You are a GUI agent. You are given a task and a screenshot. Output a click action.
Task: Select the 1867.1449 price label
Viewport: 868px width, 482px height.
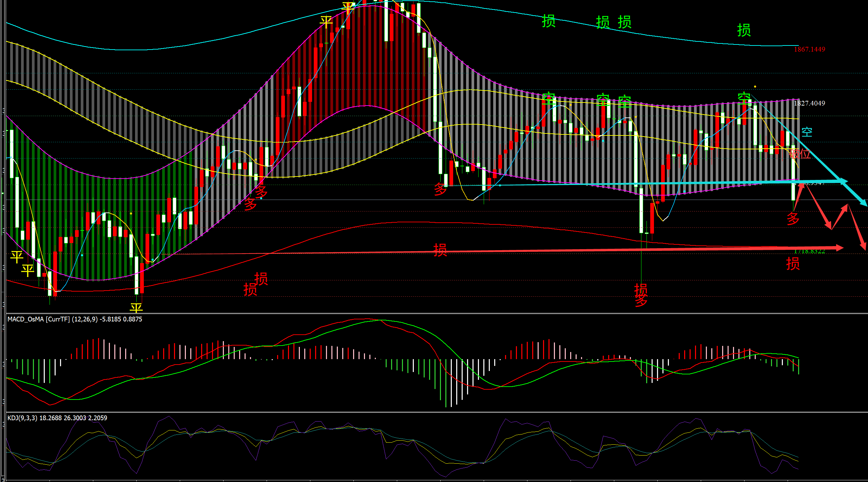pos(809,50)
